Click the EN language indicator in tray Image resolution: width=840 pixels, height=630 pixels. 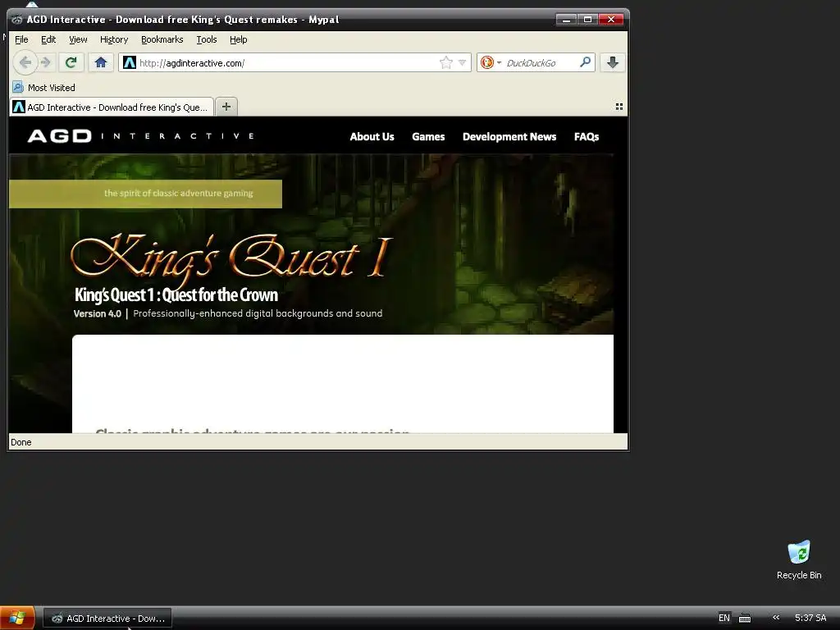(x=724, y=618)
